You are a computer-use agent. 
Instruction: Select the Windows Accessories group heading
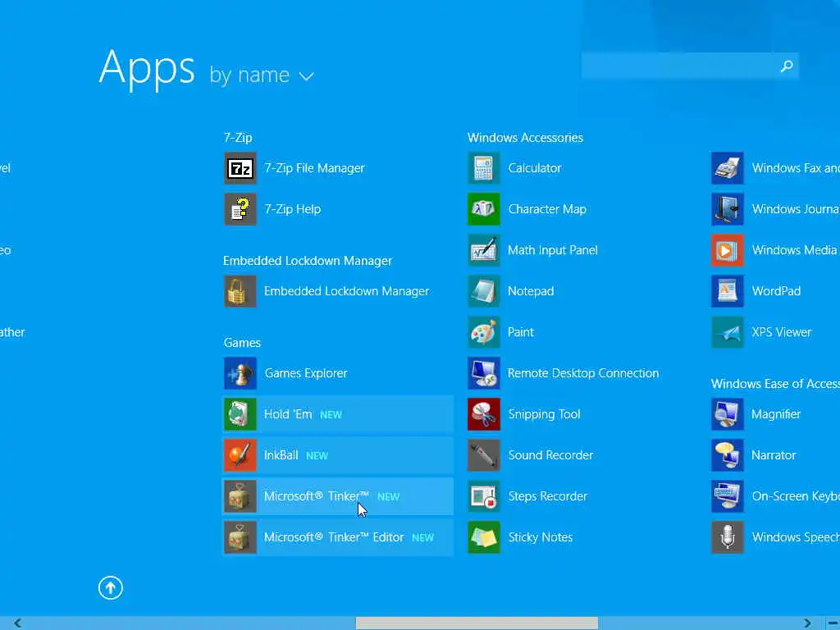525,138
